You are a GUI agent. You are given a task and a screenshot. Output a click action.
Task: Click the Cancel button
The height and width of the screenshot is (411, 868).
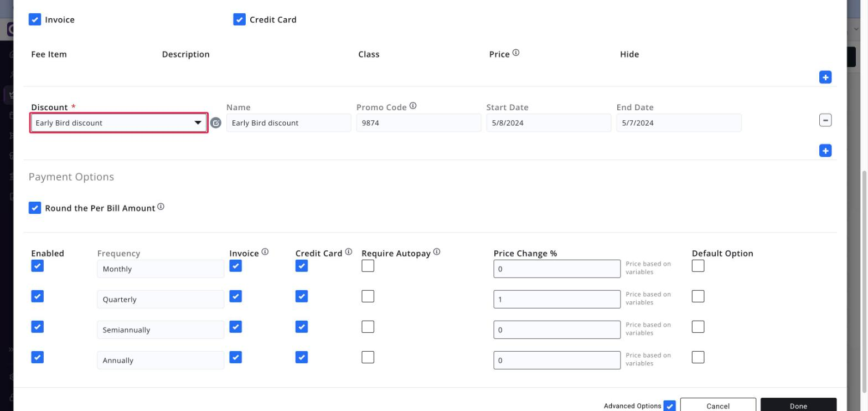pyautogui.click(x=718, y=405)
